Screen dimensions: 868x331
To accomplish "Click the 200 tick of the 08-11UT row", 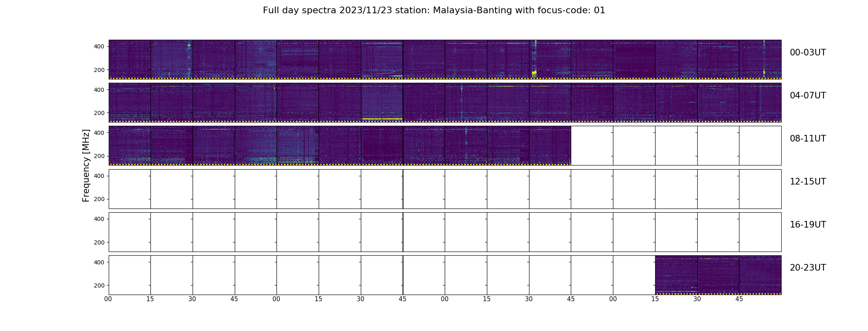I will click(99, 156).
